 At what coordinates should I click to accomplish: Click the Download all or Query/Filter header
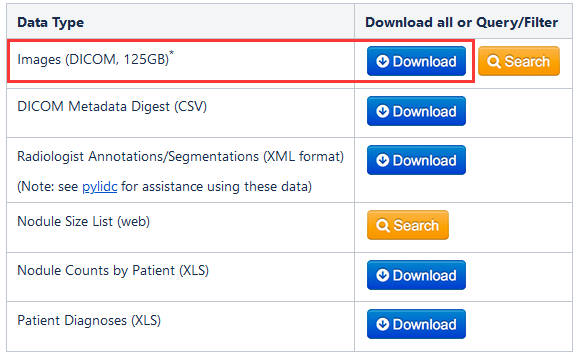tap(461, 22)
